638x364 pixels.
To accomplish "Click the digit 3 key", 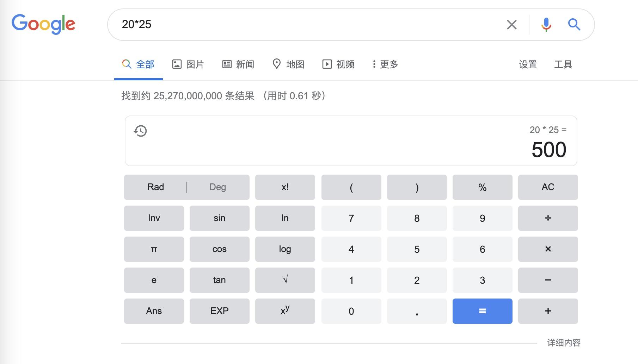I will 483,280.
